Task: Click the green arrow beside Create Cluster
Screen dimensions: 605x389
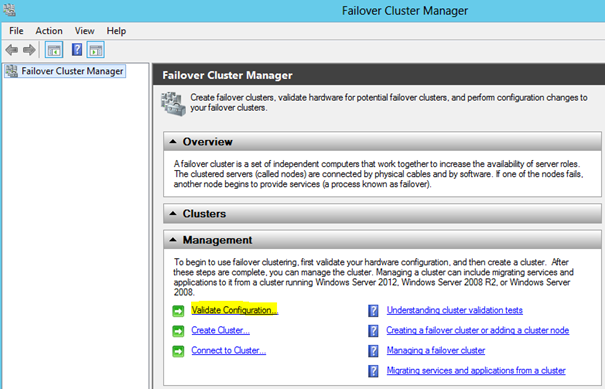Action: pos(178,331)
